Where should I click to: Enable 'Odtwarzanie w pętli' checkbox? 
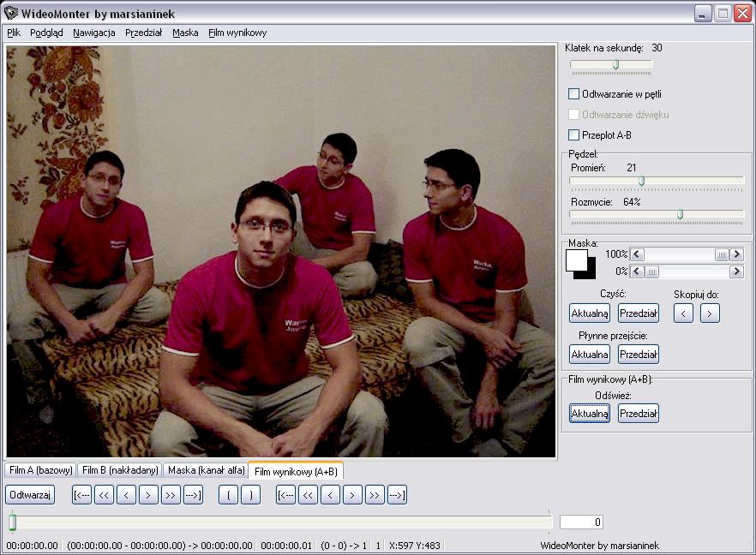[574, 94]
